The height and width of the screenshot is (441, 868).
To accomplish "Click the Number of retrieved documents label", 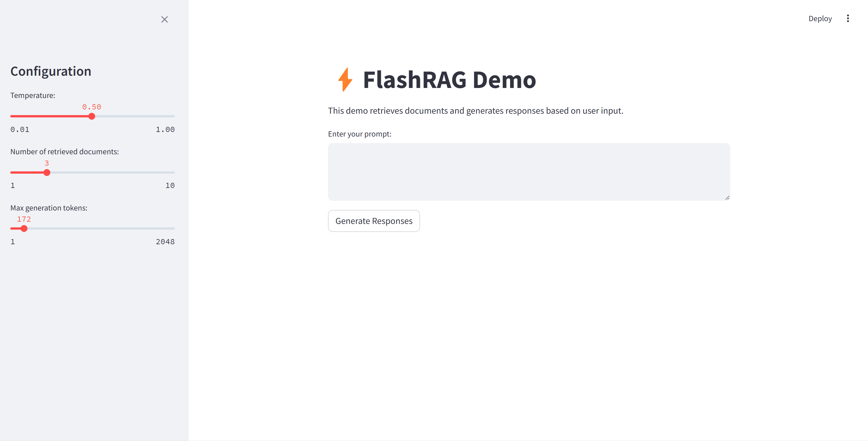I will 65,152.
